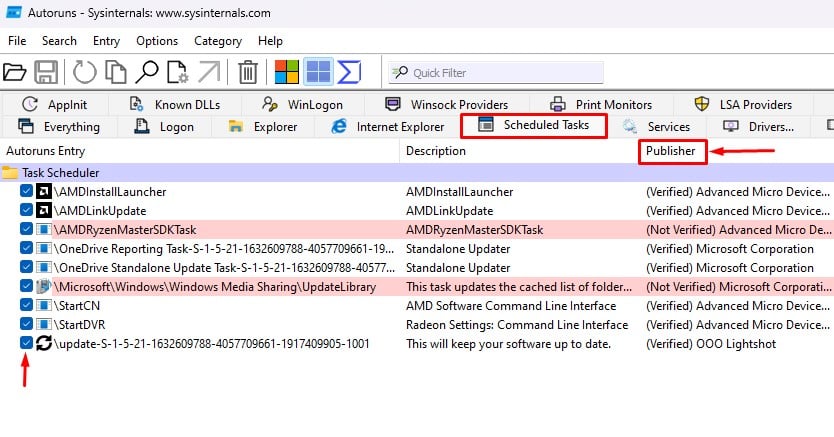Disable the Windows Media Sharing UpdateLibrary checkbox
834x437 pixels.
pyautogui.click(x=26, y=286)
